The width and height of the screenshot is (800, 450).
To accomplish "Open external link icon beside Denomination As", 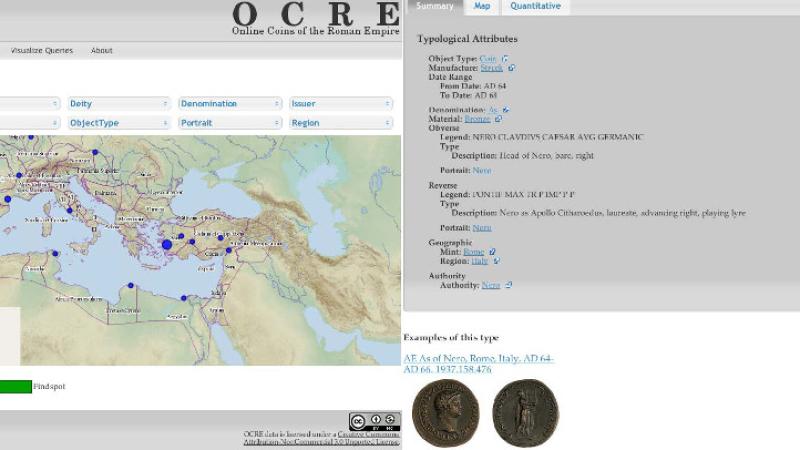I will click(506, 110).
